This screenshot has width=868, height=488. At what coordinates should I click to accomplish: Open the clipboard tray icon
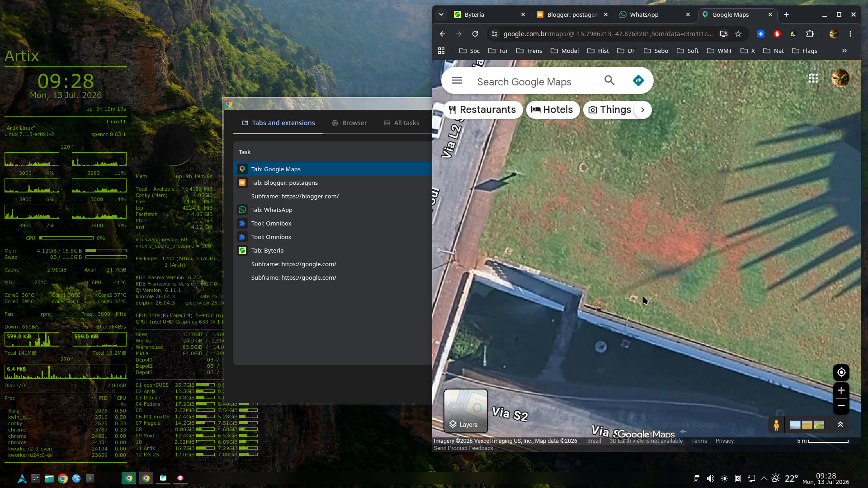[697, 479]
